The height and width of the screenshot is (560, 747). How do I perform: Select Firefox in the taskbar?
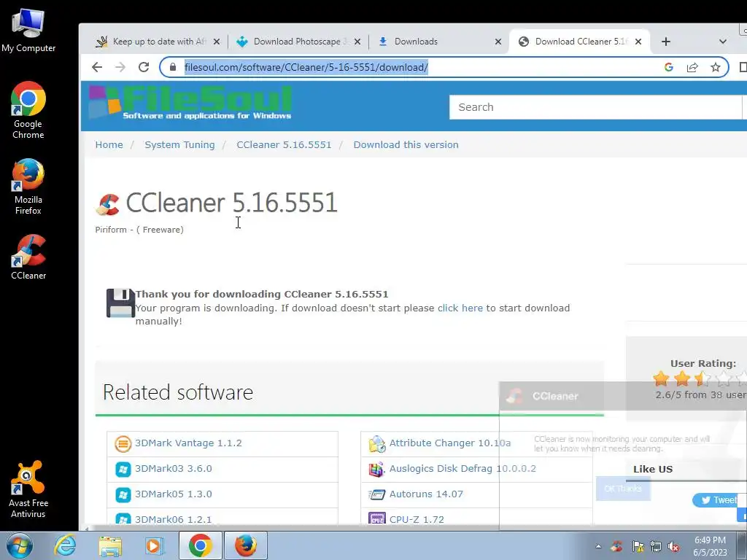[x=246, y=545]
